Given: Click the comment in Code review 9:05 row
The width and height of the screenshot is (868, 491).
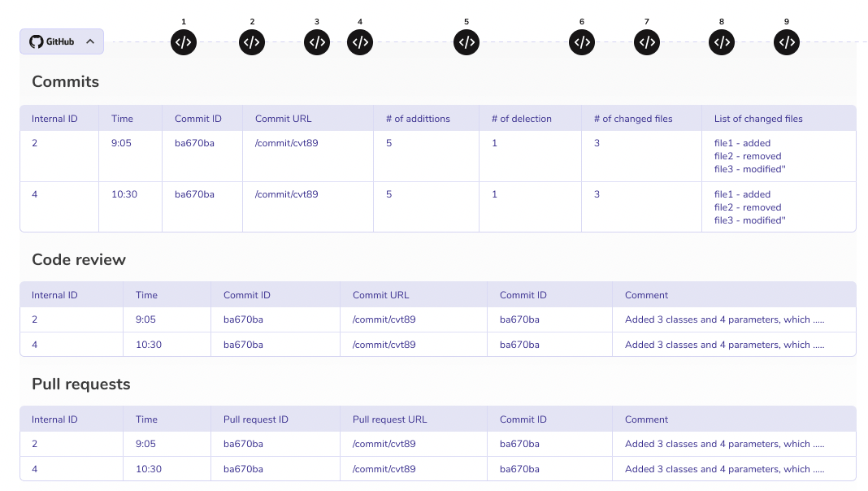Looking at the screenshot, I should click(x=725, y=319).
